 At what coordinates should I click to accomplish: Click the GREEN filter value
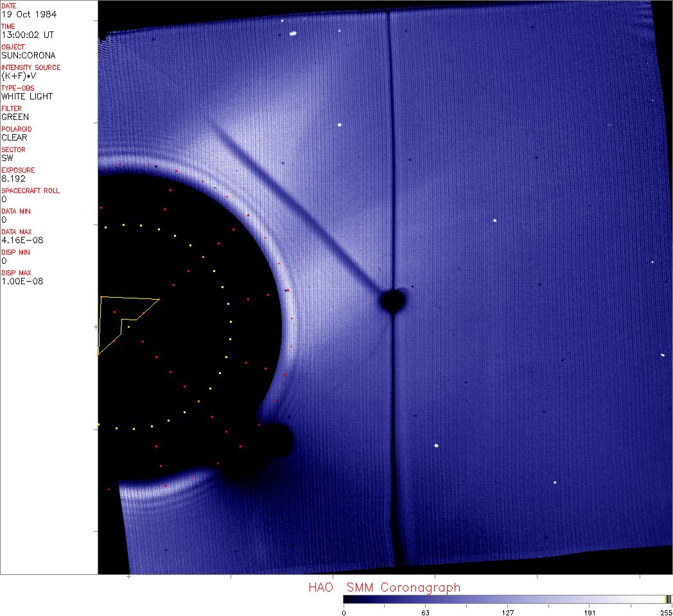click(15, 117)
